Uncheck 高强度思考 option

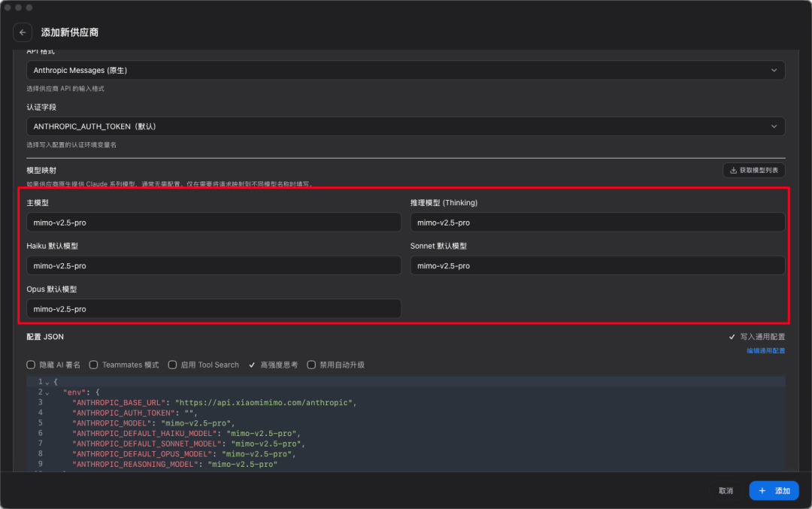(x=253, y=365)
